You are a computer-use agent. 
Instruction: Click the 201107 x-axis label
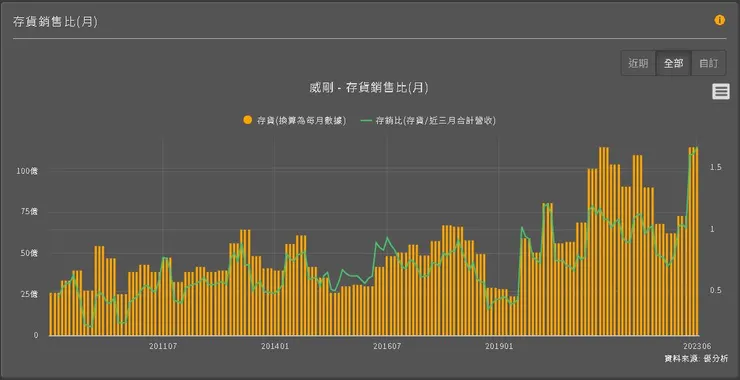pos(163,346)
